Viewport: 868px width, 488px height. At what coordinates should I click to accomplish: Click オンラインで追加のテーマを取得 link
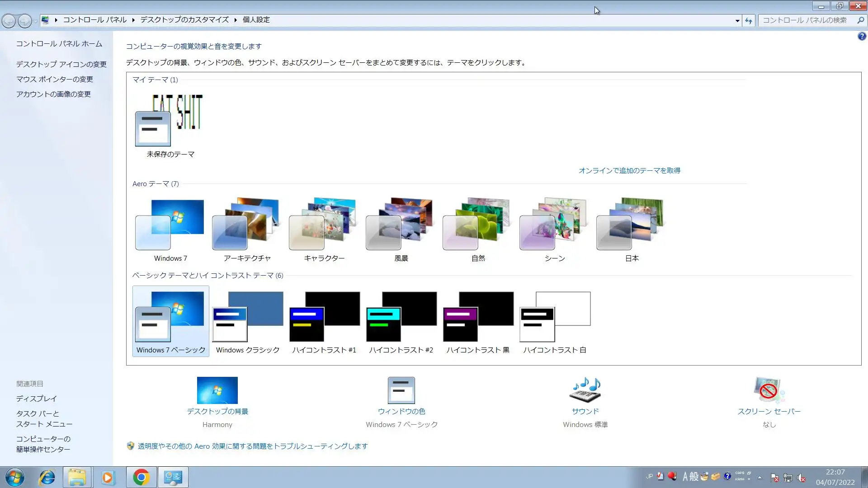pos(629,171)
